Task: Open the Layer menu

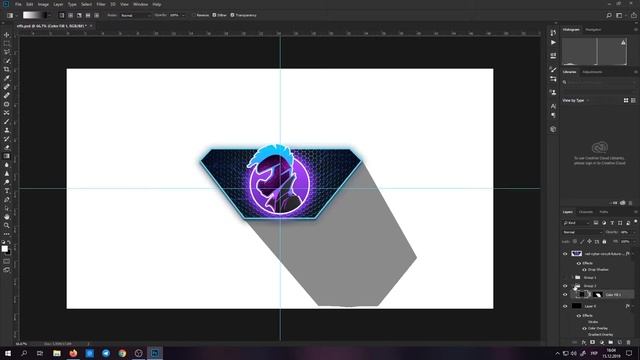Action: point(58,4)
